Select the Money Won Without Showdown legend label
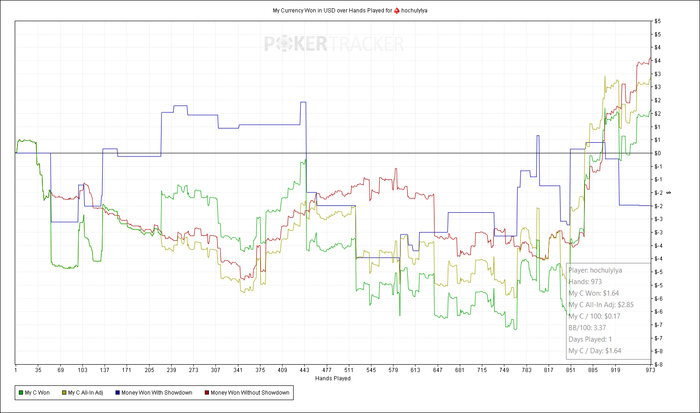Image resolution: width=700 pixels, height=413 pixels. click(x=250, y=393)
